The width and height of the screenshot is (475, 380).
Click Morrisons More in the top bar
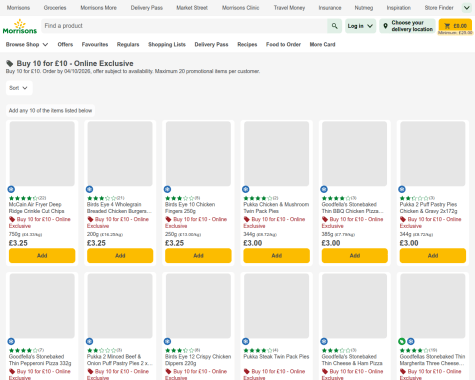[x=98, y=8]
